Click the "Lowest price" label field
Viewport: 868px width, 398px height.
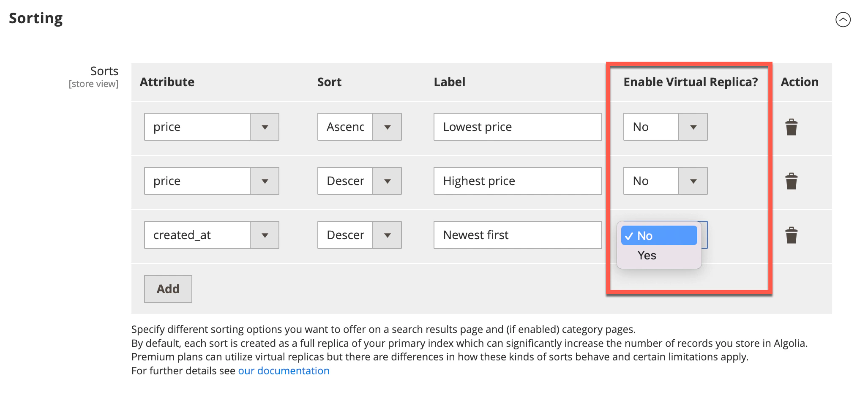(517, 126)
